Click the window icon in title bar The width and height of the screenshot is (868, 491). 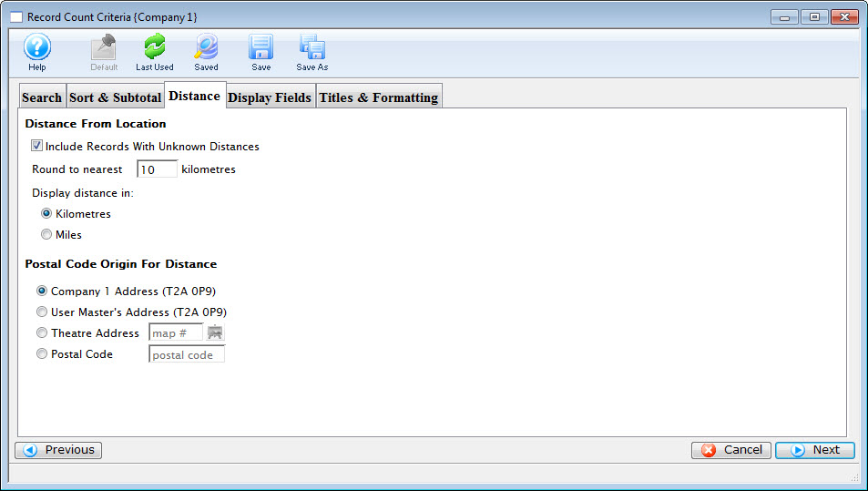pyautogui.click(x=15, y=16)
